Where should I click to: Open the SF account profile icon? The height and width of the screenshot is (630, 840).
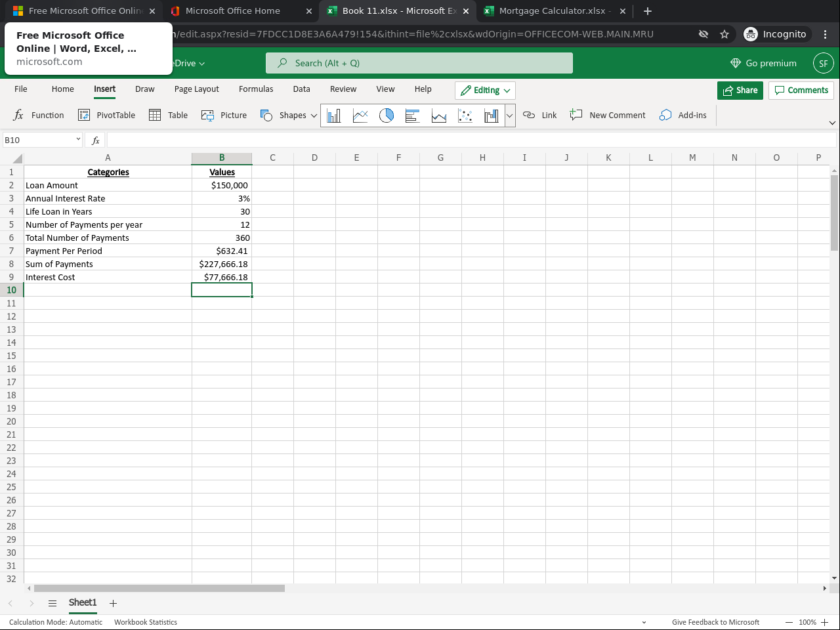pyautogui.click(x=824, y=64)
